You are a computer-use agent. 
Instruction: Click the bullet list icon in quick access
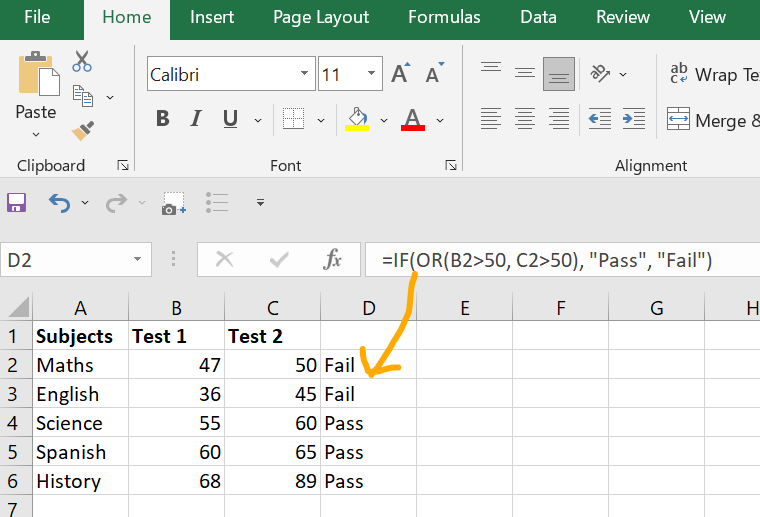tap(217, 203)
